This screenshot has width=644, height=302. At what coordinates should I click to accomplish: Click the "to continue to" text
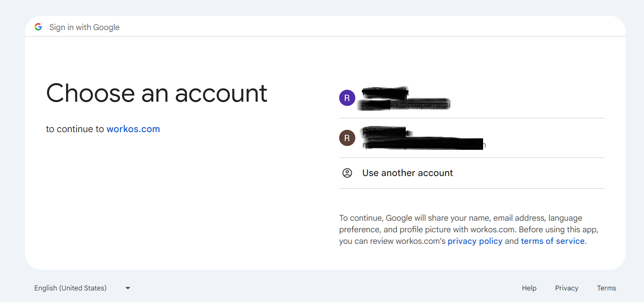click(x=75, y=129)
